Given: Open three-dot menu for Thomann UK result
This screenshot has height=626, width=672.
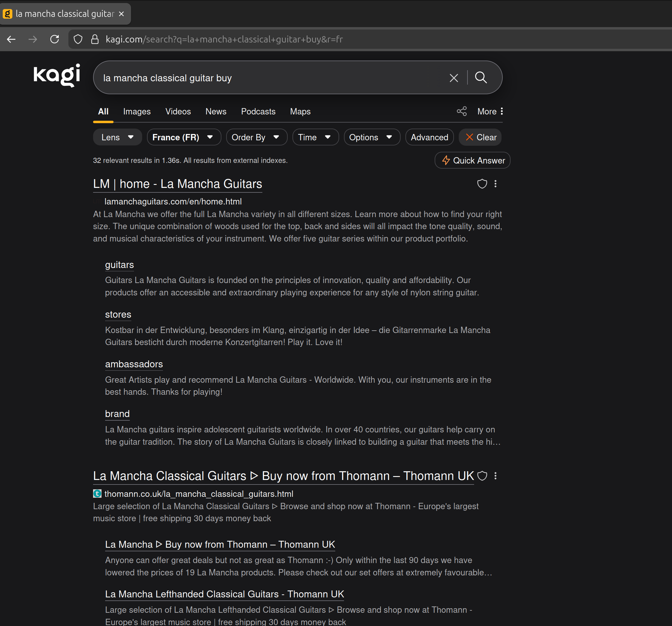Looking at the screenshot, I should tap(495, 476).
